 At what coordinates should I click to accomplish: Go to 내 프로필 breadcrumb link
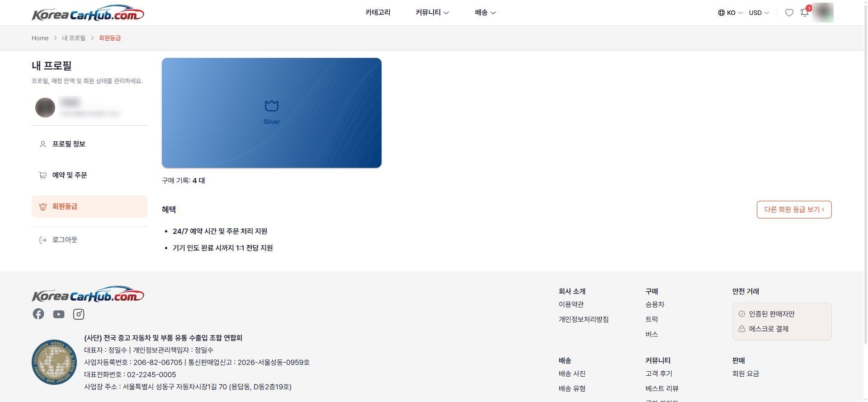[x=74, y=38]
